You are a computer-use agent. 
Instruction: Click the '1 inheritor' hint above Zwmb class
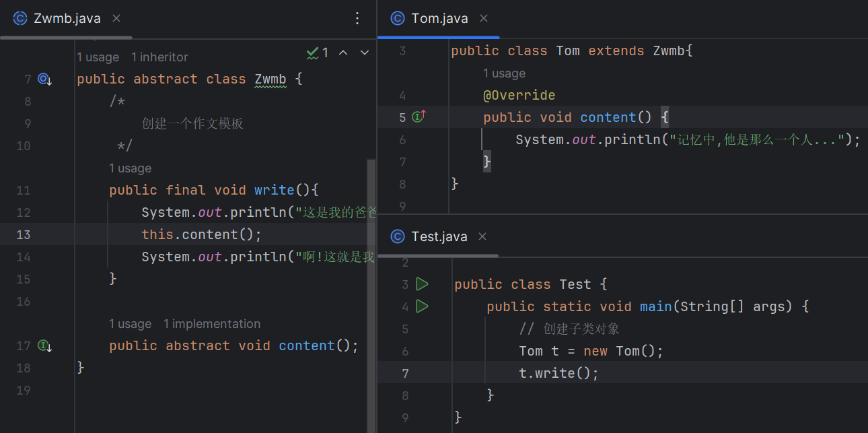[x=159, y=57]
